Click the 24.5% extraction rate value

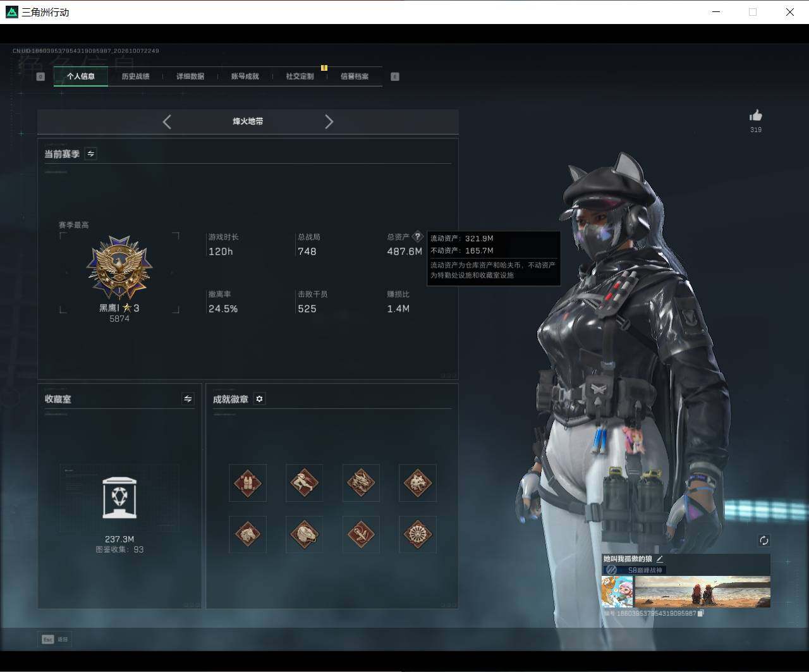point(223,309)
